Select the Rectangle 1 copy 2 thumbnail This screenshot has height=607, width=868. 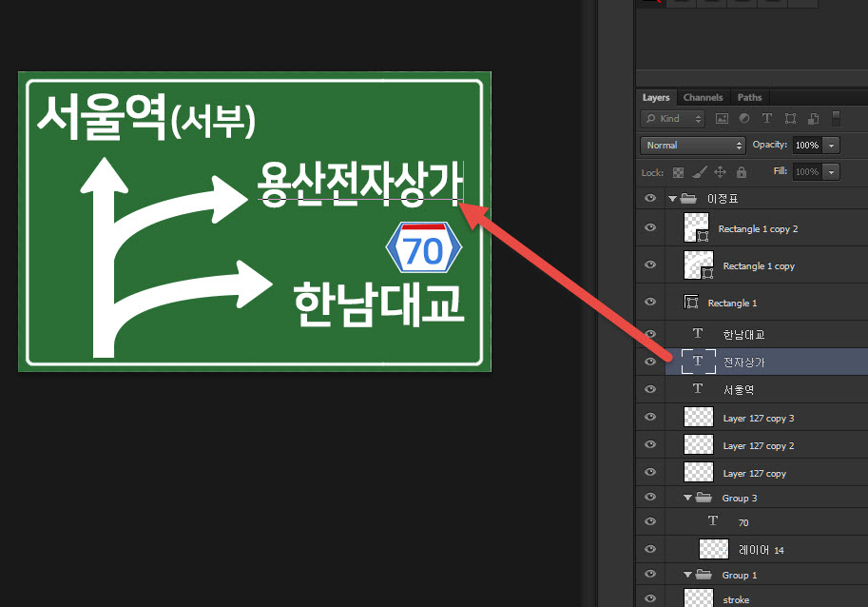696,227
